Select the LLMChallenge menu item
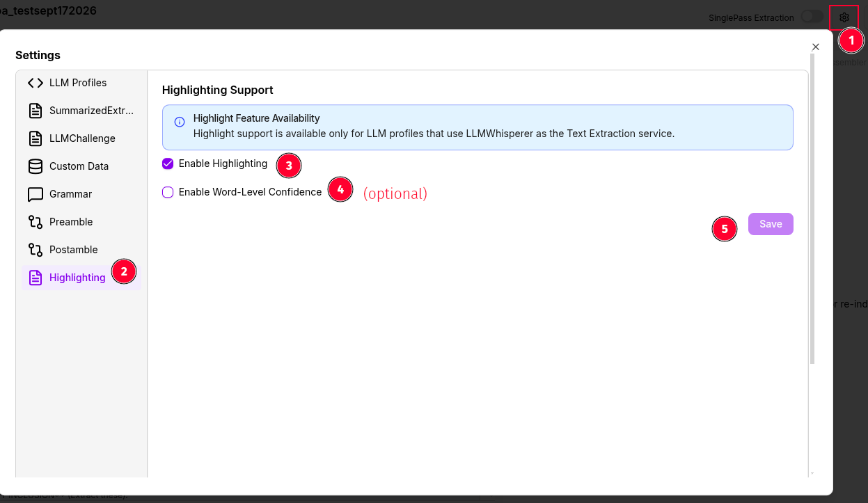The width and height of the screenshot is (868, 503). (x=81, y=138)
